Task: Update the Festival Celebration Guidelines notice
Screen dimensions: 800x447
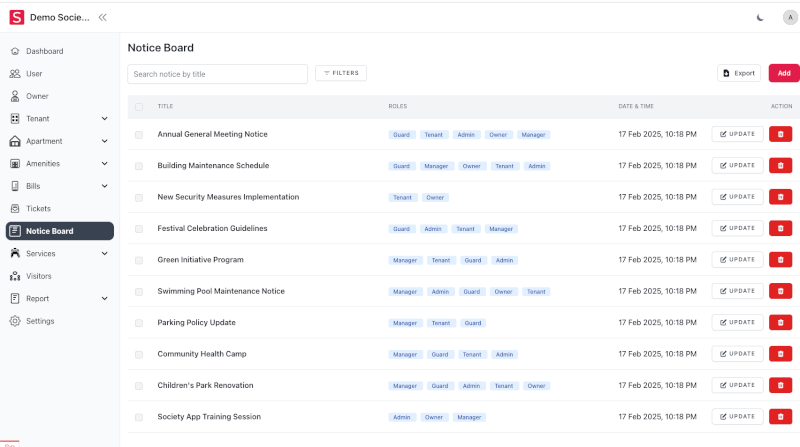Action: (737, 228)
